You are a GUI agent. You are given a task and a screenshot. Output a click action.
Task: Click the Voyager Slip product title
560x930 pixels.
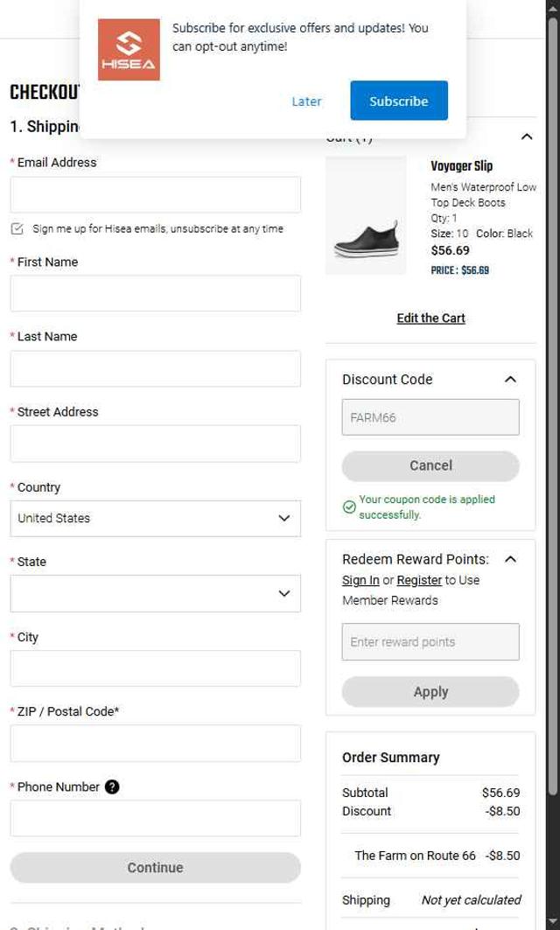[x=461, y=166]
